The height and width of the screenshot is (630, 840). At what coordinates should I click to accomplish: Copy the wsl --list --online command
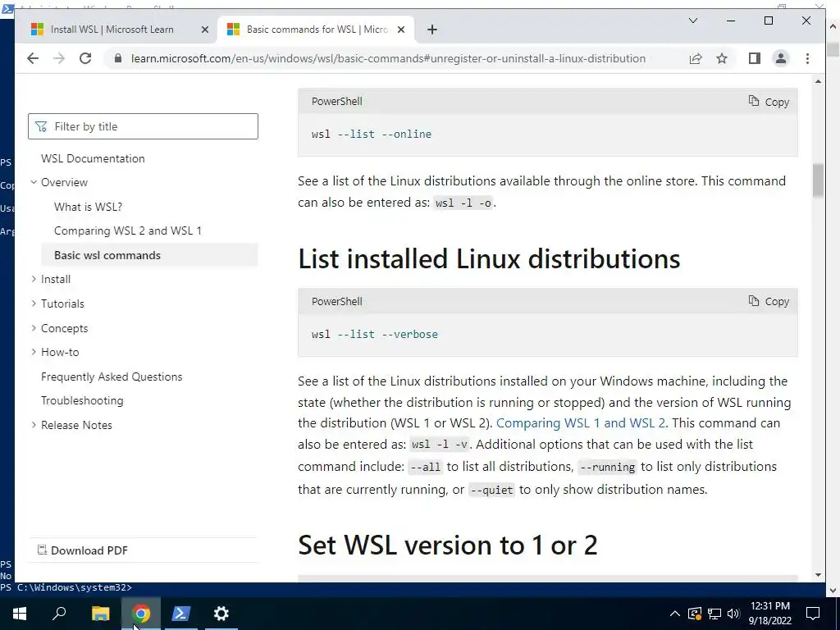pyautogui.click(x=769, y=101)
